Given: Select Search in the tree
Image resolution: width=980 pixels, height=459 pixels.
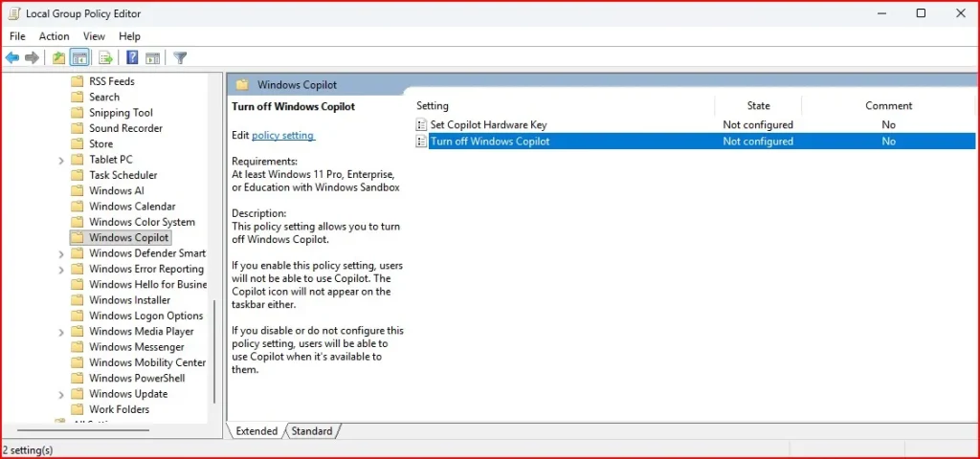Looking at the screenshot, I should pyautogui.click(x=103, y=97).
